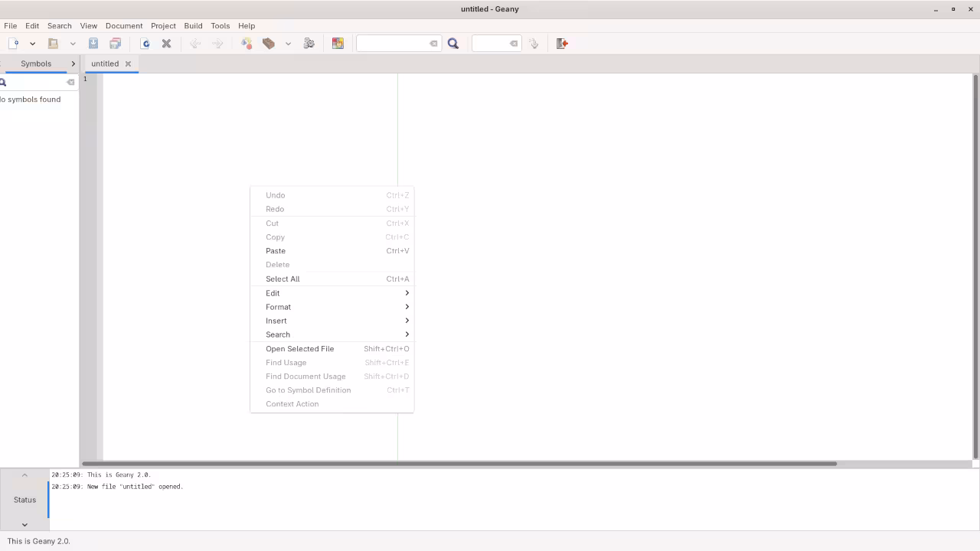This screenshot has width=980, height=551.
Task: Open the build actions dropdown arrow
Action: [x=288, y=44]
